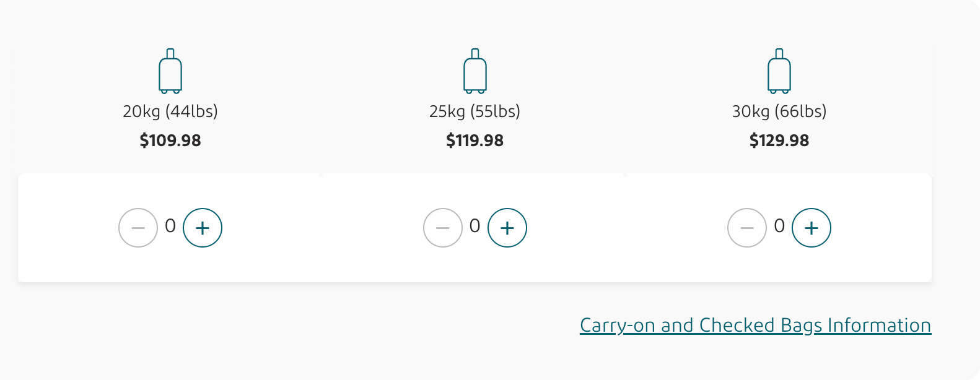Click the 30kg bag quantity value
Screen dimensions: 980x380
(779, 227)
